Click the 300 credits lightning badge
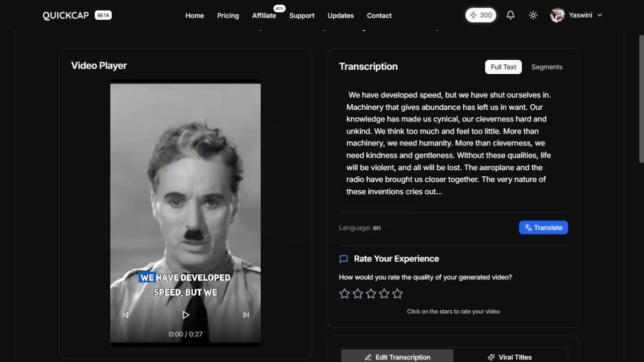The height and width of the screenshot is (362, 644). (480, 15)
